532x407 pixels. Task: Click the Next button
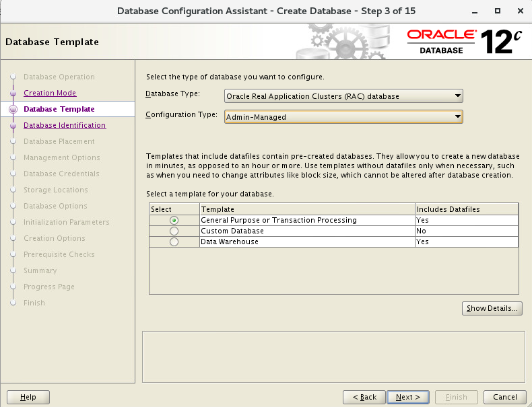click(x=408, y=397)
